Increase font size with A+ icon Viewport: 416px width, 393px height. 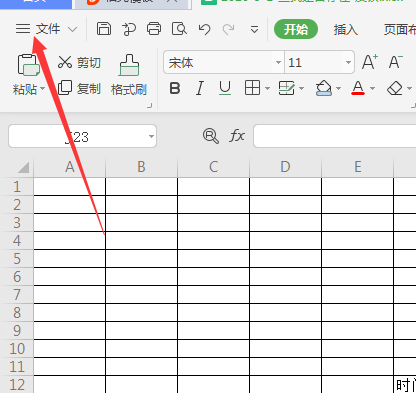[x=370, y=62]
